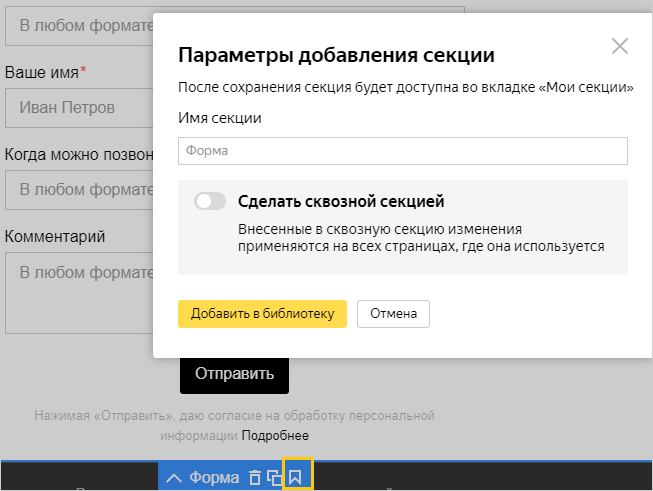Click the 'Сделать сквозной секцией' label text
This screenshot has height=491, width=653.
[x=341, y=201]
